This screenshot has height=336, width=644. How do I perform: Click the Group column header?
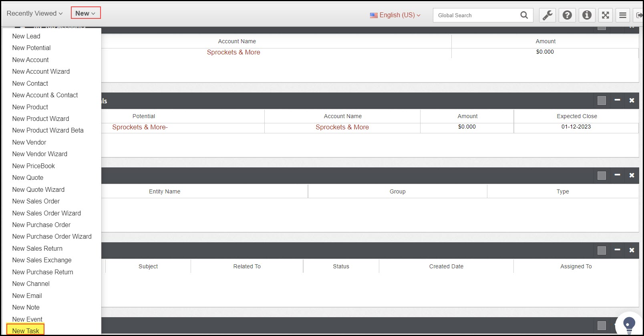(x=397, y=191)
